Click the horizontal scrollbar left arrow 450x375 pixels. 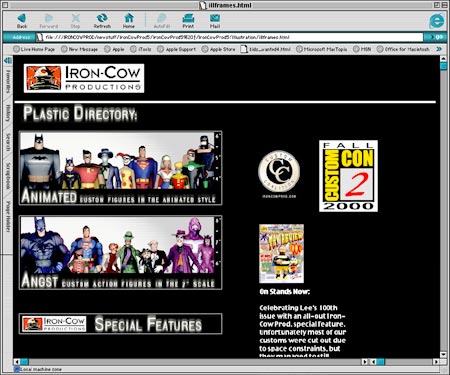(17, 362)
